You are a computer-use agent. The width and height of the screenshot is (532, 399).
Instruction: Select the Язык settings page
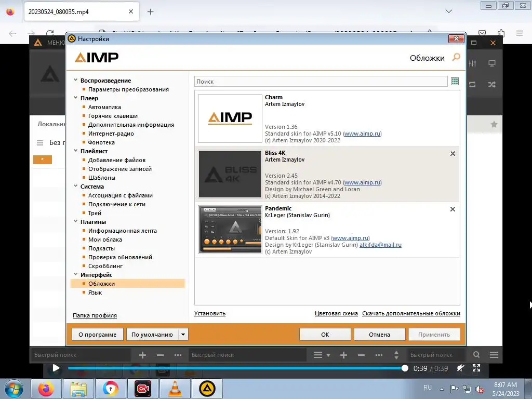(95, 292)
